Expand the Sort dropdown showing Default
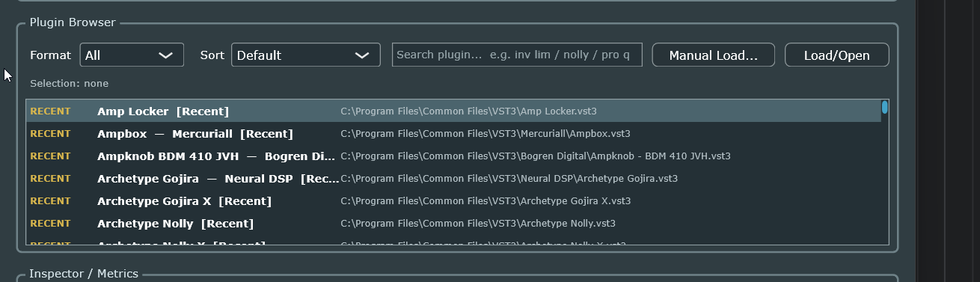This screenshot has width=980, height=282. click(x=305, y=55)
